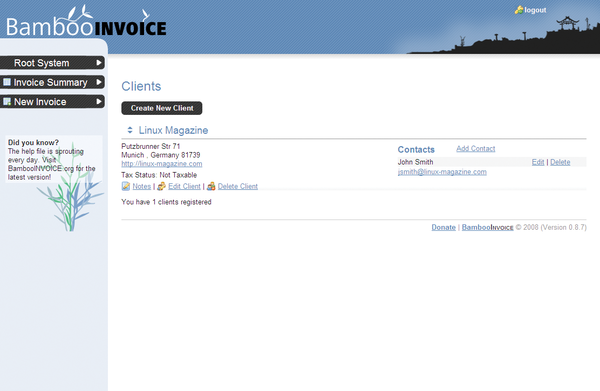This screenshot has height=391, width=600.
Task: Click the Add Contact link
Action: pyautogui.click(x=476, y=148)
